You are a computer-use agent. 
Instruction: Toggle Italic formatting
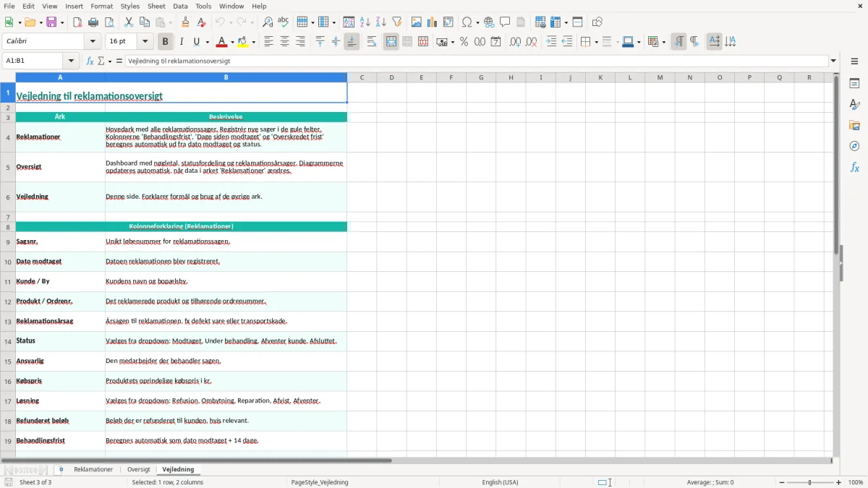point(181,42)
